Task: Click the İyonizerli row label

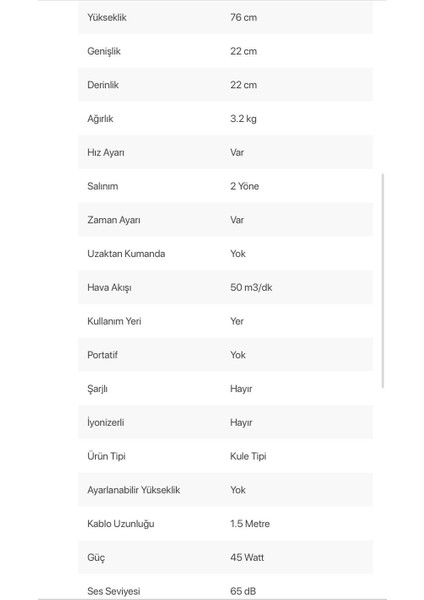Action: [x=106, y=422]
